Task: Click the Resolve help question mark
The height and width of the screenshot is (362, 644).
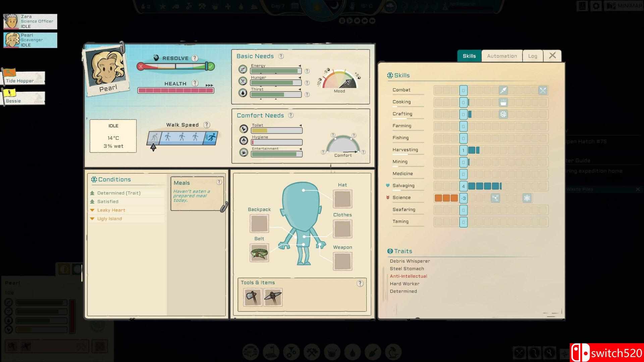Action: (x=195, y=58)
